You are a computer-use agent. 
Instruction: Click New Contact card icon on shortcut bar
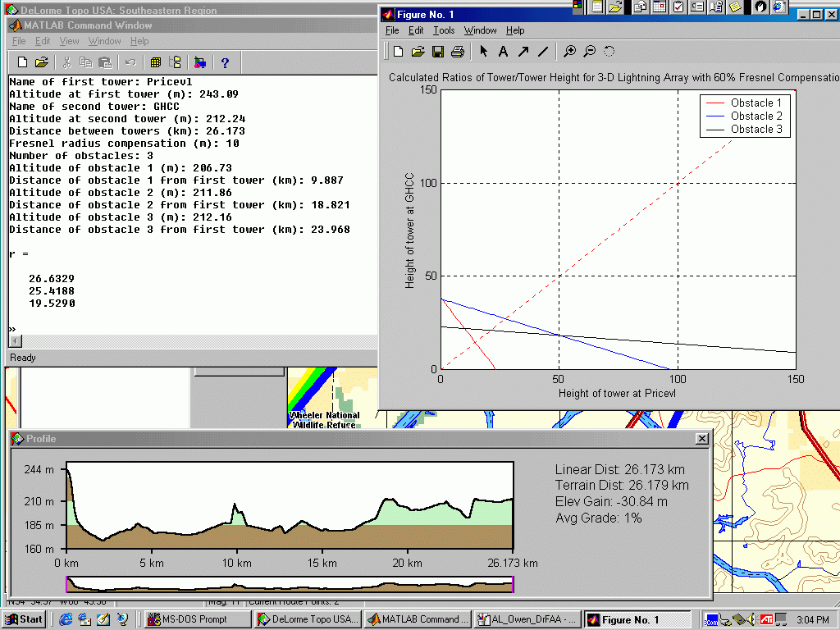tap(697, 7)
